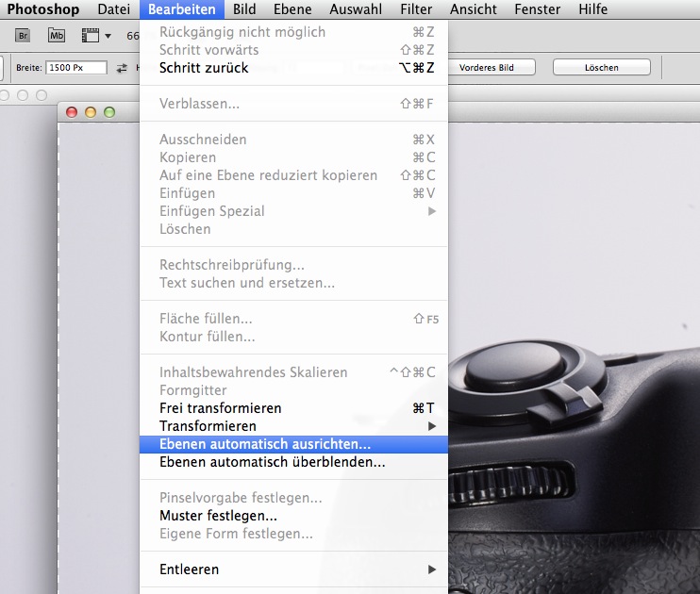Select Frei transformieren menu entry
The width and height of the screenshot is (700, 594).
221,408
